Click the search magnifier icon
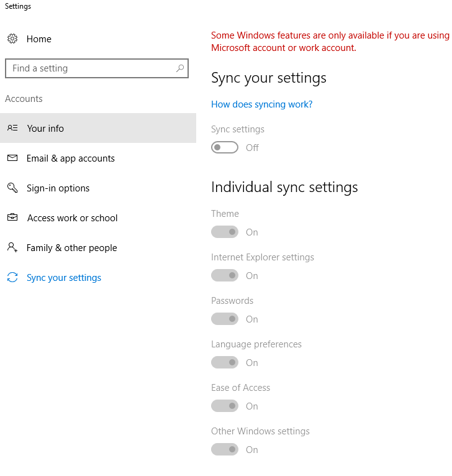 180,68
